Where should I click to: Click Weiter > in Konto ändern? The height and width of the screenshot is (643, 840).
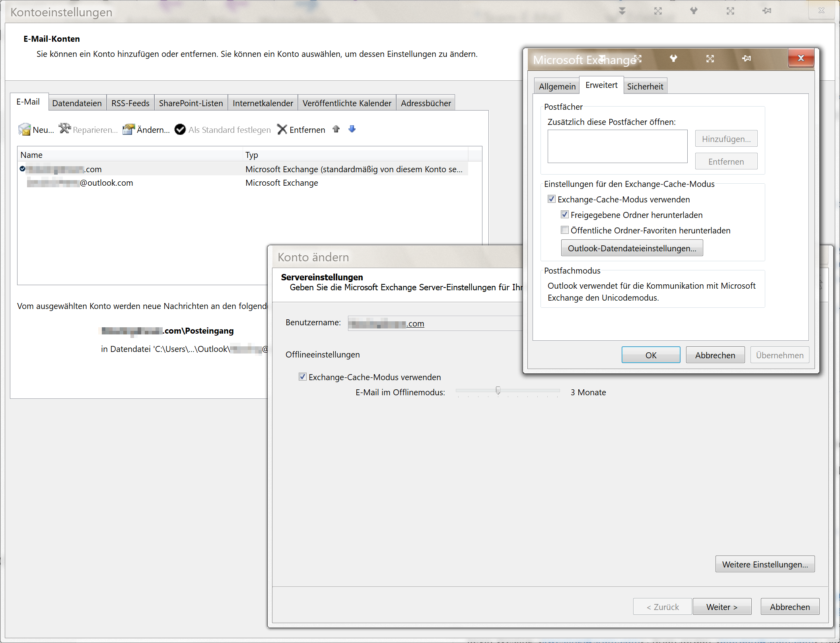tap(722, 607)
